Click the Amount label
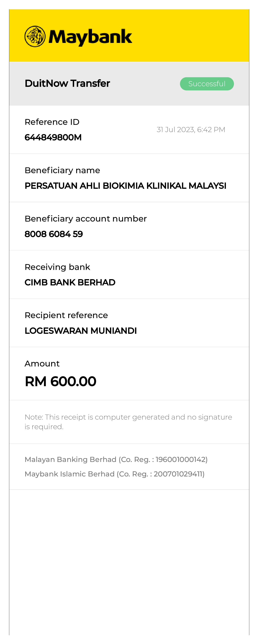The image size is (258, 644). (x=42, y=364)
